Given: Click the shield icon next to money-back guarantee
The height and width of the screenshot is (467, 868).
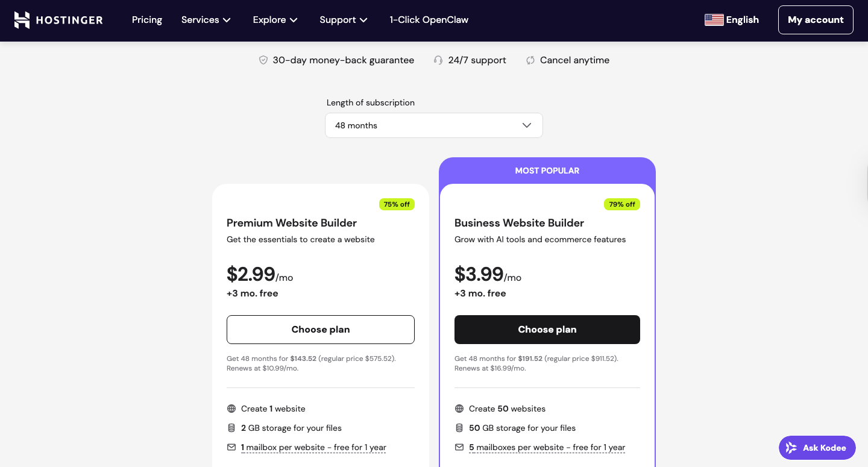Looking at the screenshot, I should coord(263,60).
